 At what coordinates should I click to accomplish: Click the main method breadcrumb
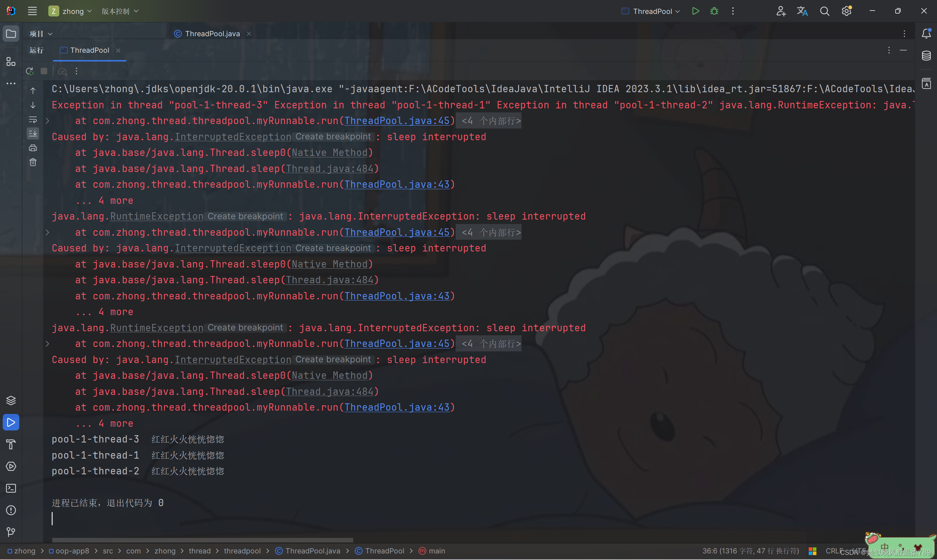(x=432, y=551)
